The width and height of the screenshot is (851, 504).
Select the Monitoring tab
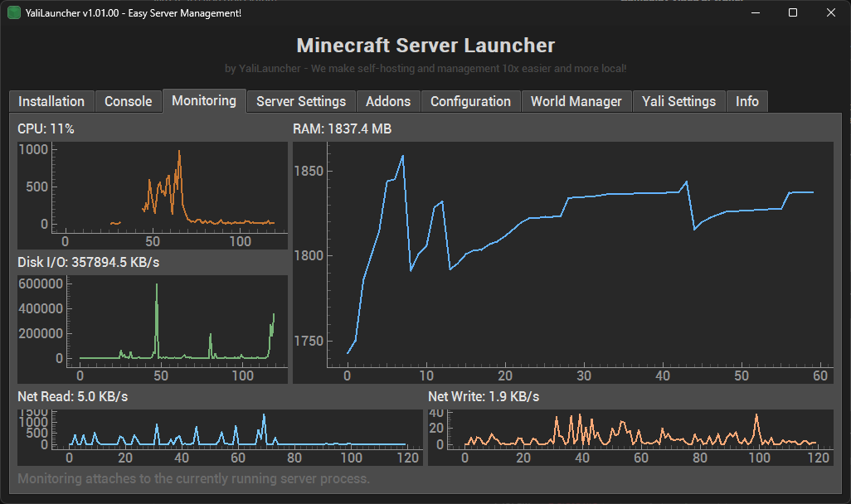click(204, 100)
